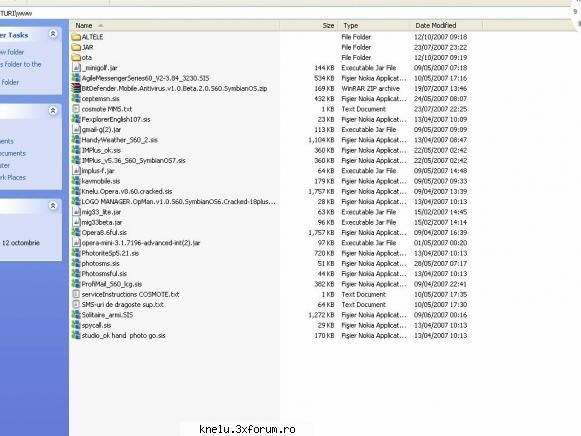Select the HandyWeather_S60_2.sis icon
This screenshot has width=581, height=436.
coord(76,140)
